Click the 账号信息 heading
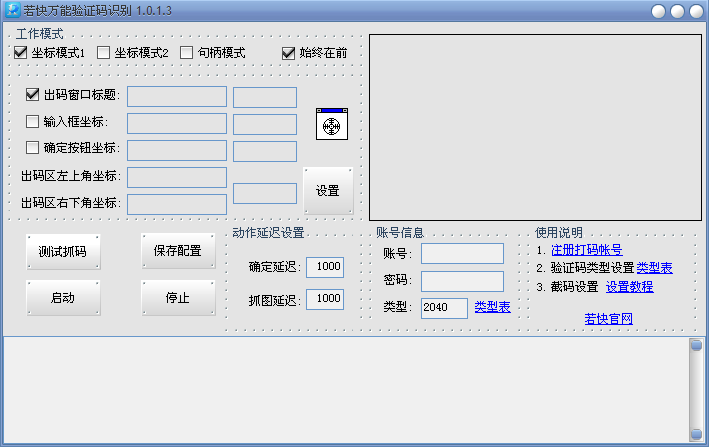Image resolution: width=709 pixels, height=447 pixels. (400, 233)
